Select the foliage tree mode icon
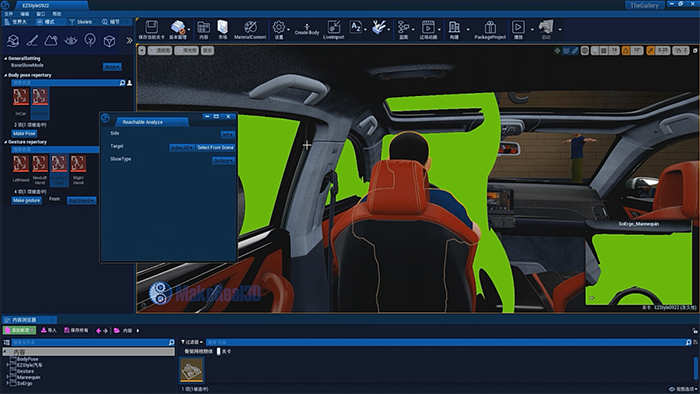This screenshot has width=700, height=394. pyautogui.click(x=90, y=41)
